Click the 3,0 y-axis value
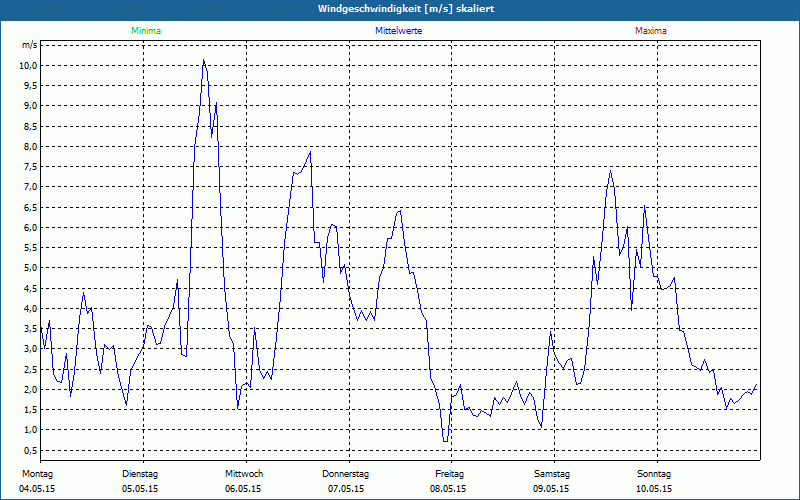This screenshot has width=800, height=500. pos(31,349)
